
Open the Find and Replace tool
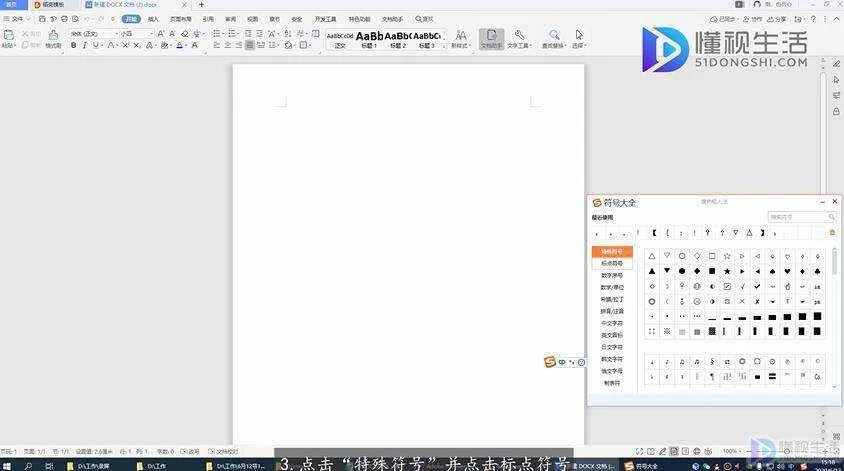pyautogui.click(x=551, y=38)
